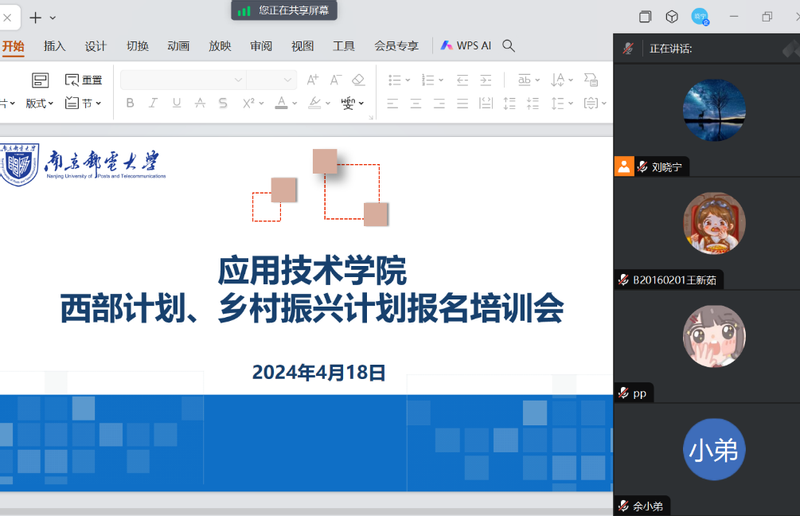Viewport: 800px width, 516px height.
Task: Click the clear formatting eraser icon
Action: point(359,80)
